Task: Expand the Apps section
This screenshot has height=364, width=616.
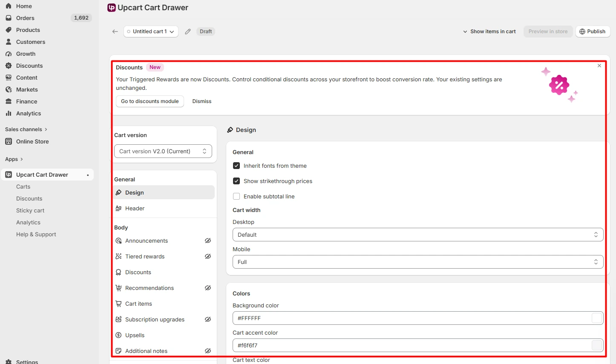Action: coord(14,159)
